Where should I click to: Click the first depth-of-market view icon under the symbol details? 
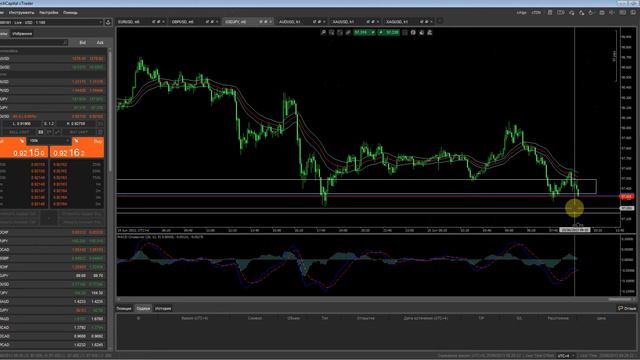[x=41, y=132]
